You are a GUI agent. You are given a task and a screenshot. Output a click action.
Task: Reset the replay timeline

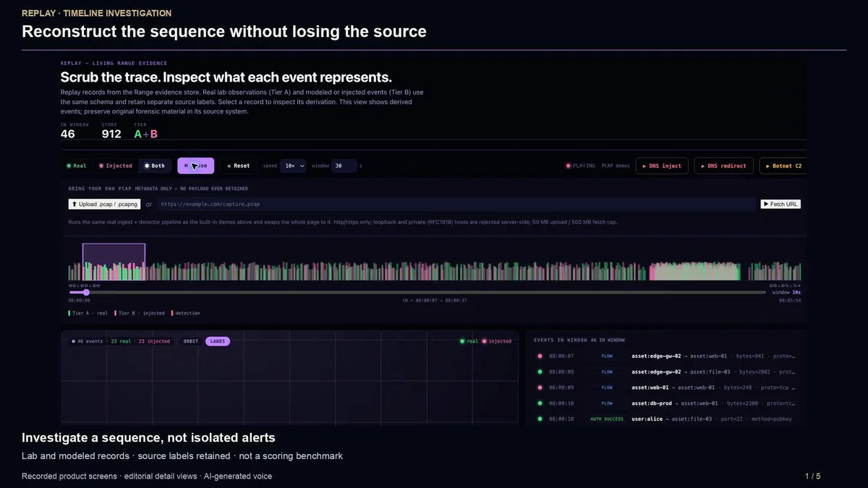coord(238,166)
